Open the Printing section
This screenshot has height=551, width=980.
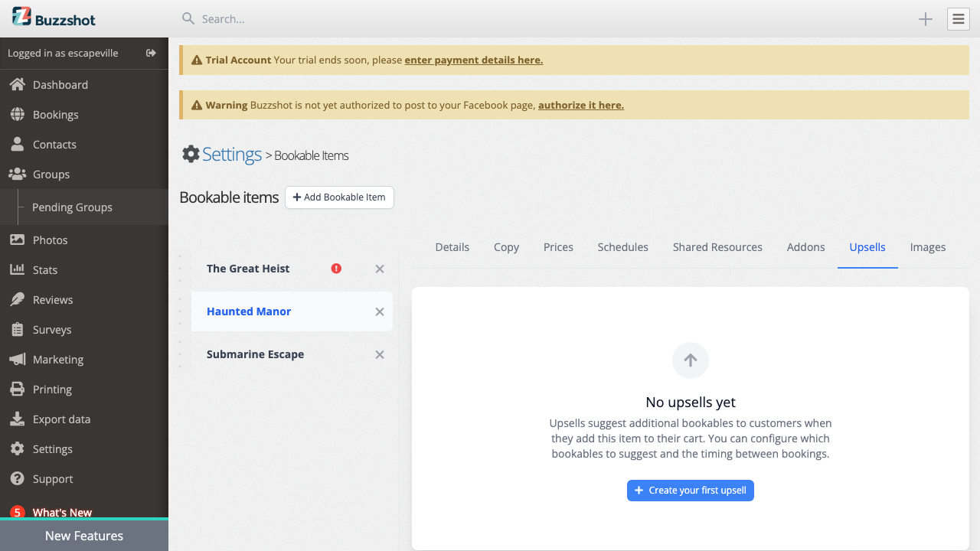coord(51,389)
